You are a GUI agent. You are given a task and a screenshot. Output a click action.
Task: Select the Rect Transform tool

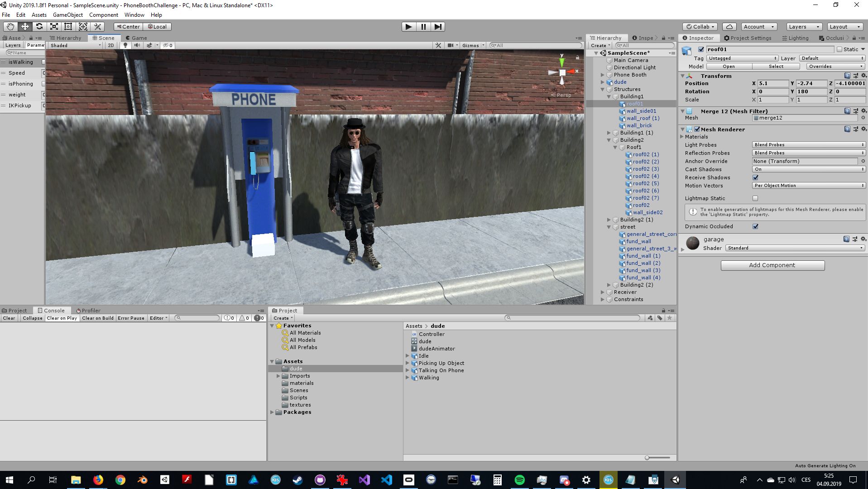tap(68, 27)
